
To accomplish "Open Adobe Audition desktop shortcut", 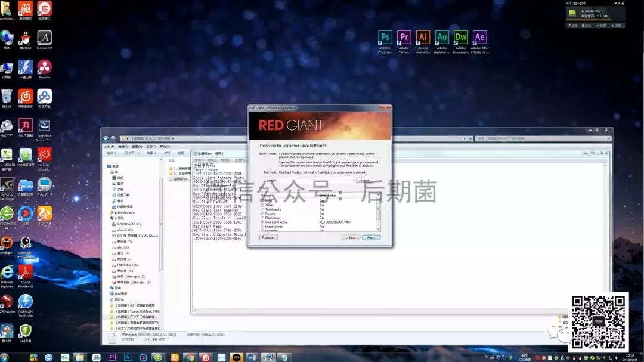I will (x=441, y=42).
